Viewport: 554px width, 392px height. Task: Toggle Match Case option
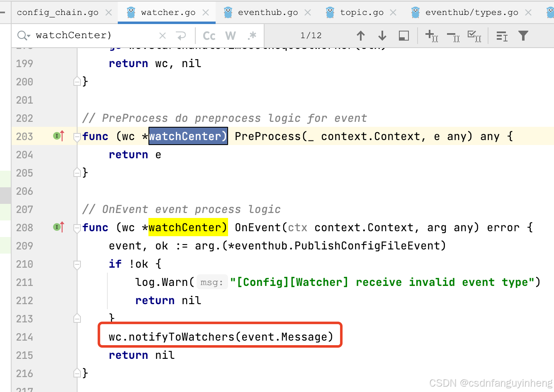tap(209, 36)
